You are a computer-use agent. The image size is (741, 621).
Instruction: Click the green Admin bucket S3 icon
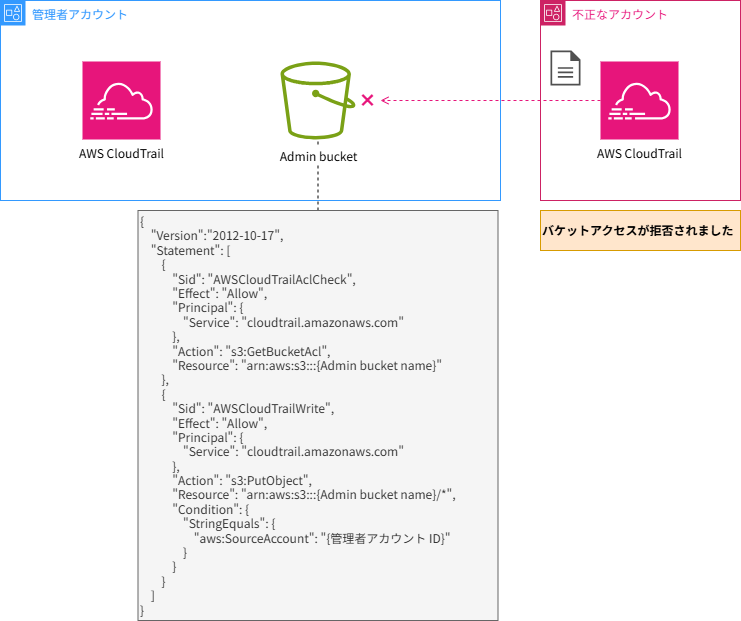tap(317, 100)
